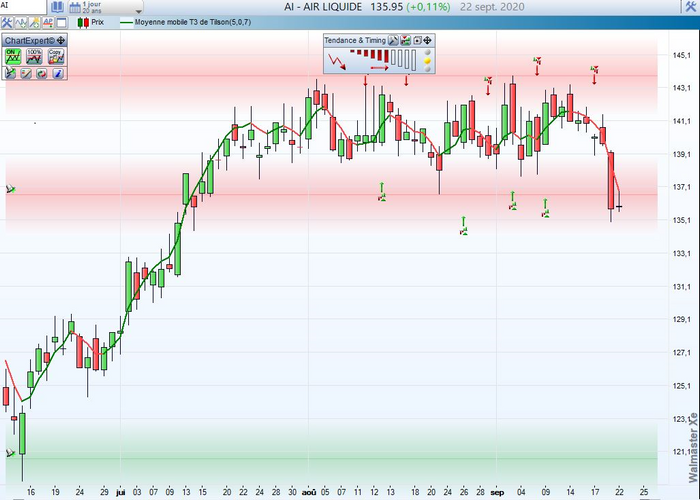The image size is (700, 500).
Task: Click the AI ticker input field
Action: [22, 6]
